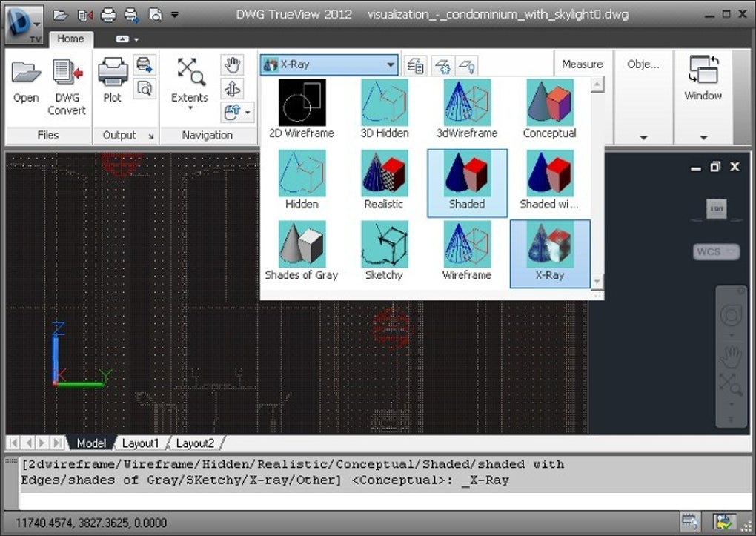Click the steering wheel in navigation bar
The image size is (756, 536).
[x=731, y=316]
